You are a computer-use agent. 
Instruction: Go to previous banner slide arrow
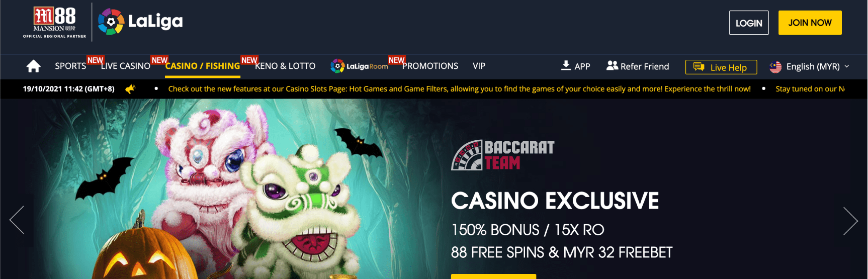[x=17, y=220]
